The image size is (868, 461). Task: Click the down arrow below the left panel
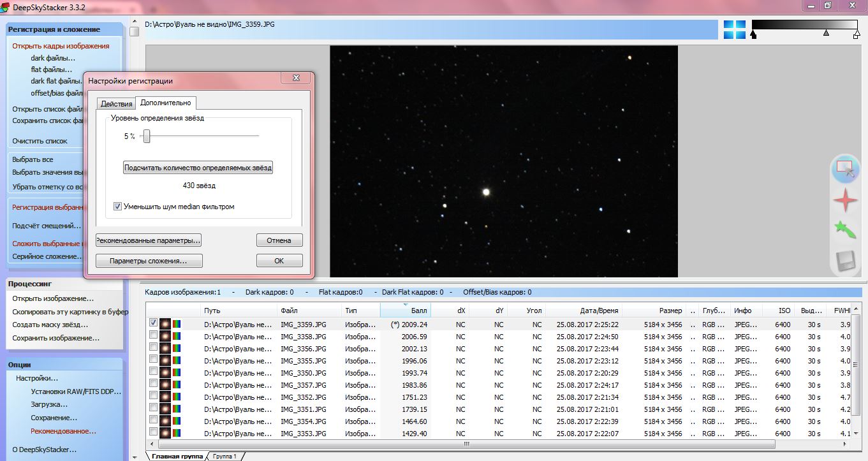[x=134, y=455]
